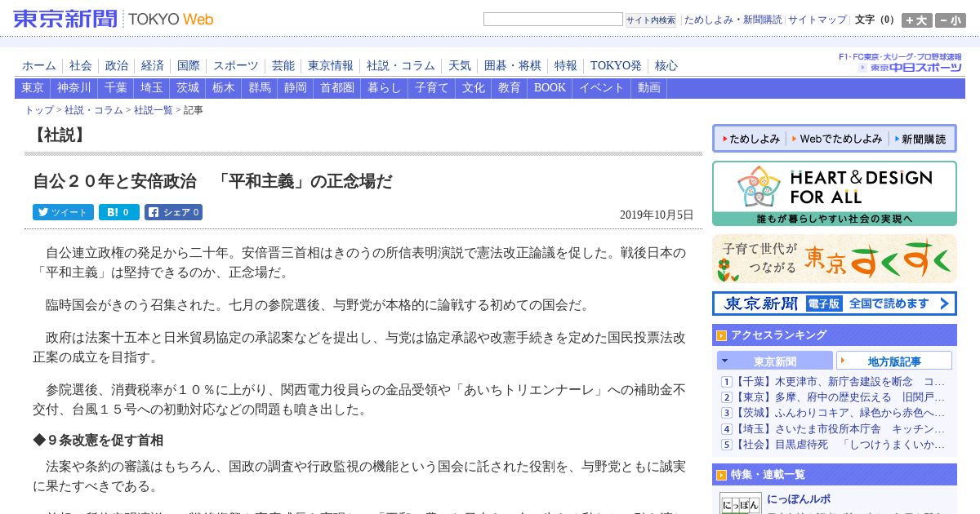Viewport: 980px width, 514px height.
Task: Select イベント in the submenu
Action: pyautogui.click(x=602, y=88)
